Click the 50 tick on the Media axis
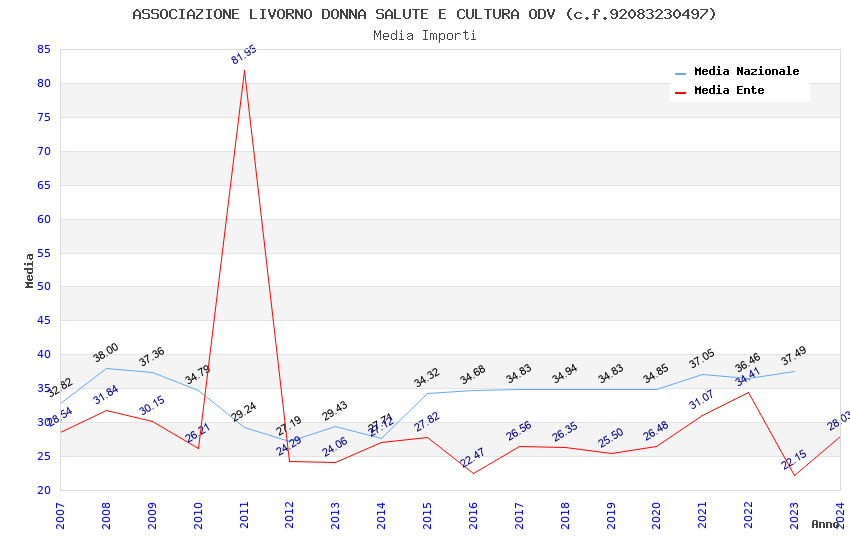The image size is (850, 550). (x=44, y=286)
